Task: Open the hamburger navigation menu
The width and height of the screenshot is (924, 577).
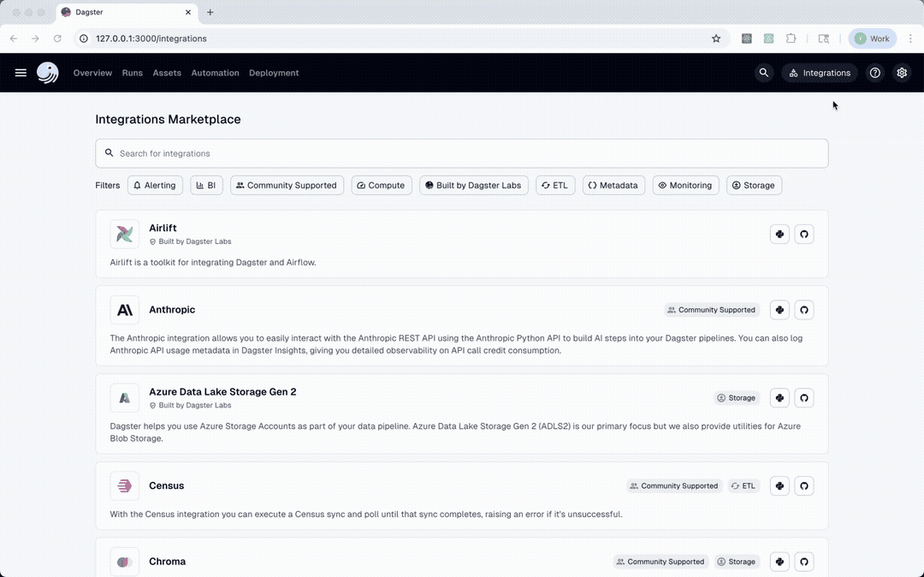Action: 21,73
